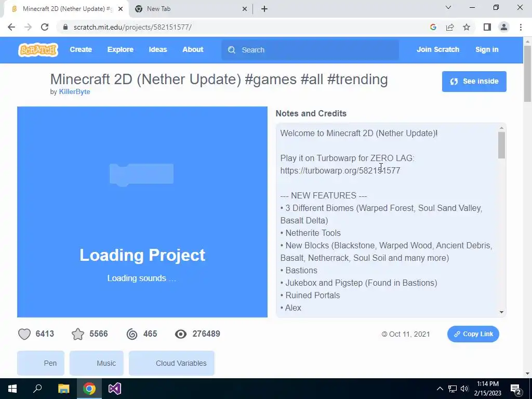Open File Explorer from the taskbar

tap(63, 389)
